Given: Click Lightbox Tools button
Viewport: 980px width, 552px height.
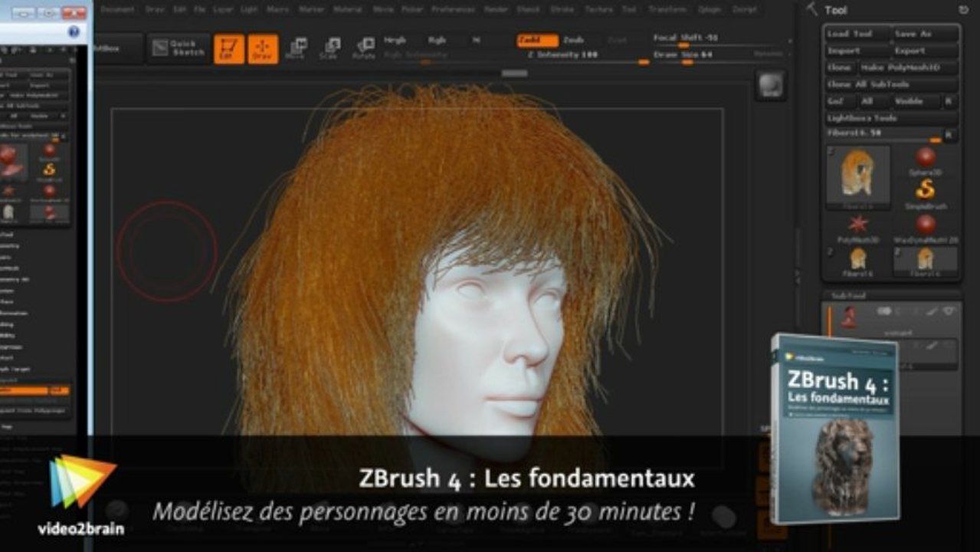Looking at the screenshot, I should click(892, 118).
